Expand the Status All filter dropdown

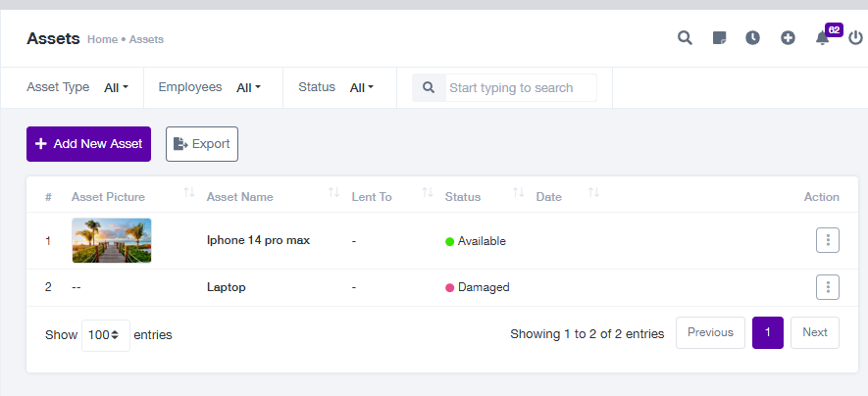(x=362, y=87)
